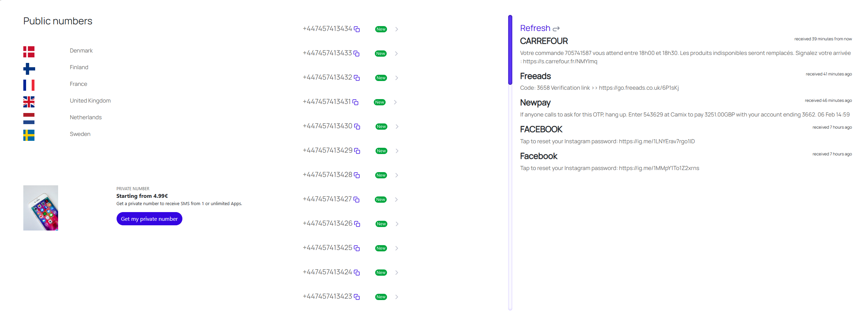Click the United Kingdom flag icon
The height and width of the screenshot is (315, 868).
(x=29, y=102)
